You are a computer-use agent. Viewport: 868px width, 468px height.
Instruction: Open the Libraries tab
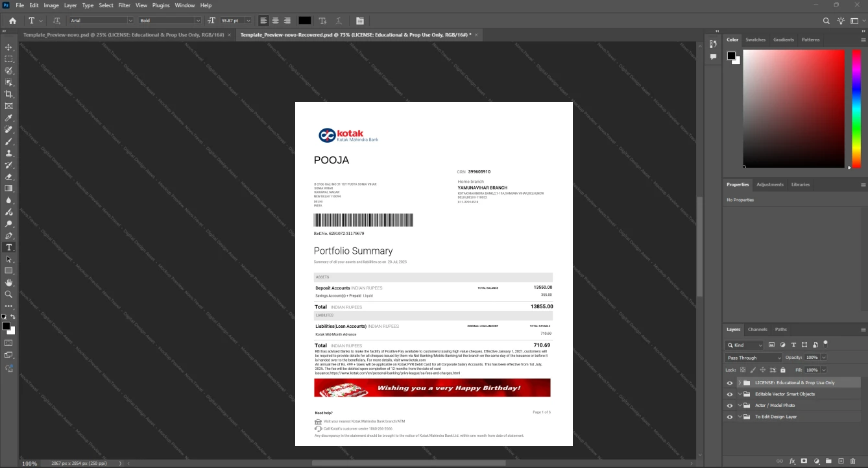(x=801, y=184)
